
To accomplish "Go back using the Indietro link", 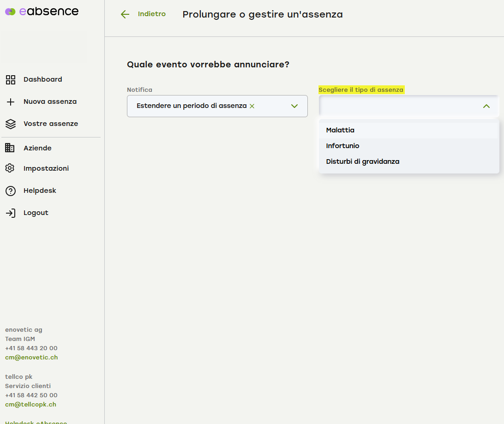I will click(x=151, y=14).
